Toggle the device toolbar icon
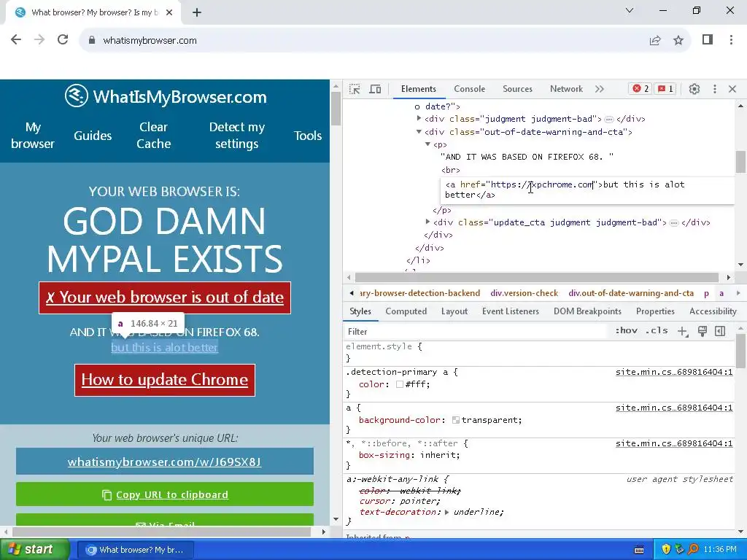This screenshot has height=560, width=747. tap(376, 89)
